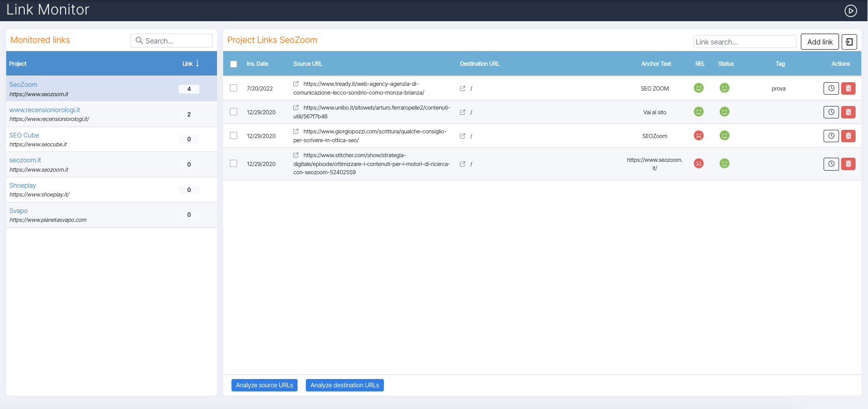The height and width of the screenshot is (409, 868).
Task: Click the 'SEO ZOOM' anchor text cell
Action: 655,88
